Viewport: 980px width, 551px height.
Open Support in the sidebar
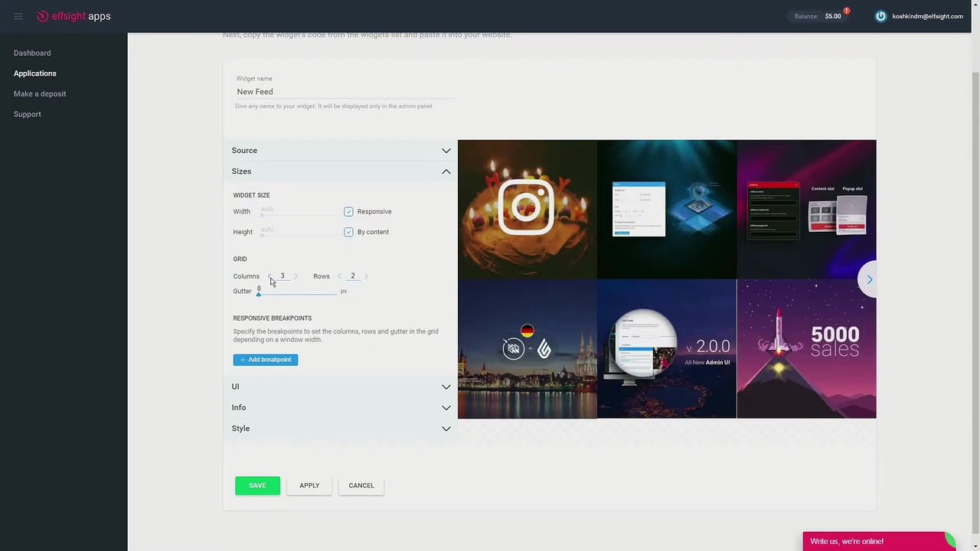coord(28,114)
